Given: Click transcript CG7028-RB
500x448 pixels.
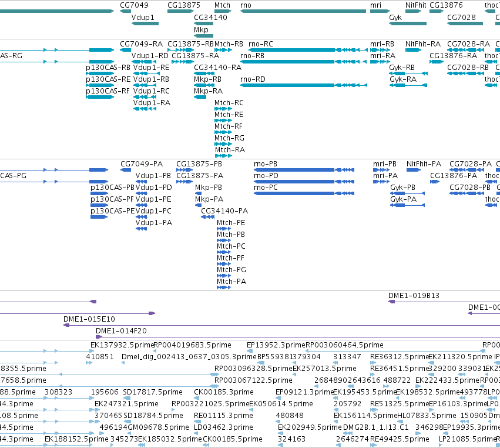Looking at the screenshot, I should pos(468,68).
